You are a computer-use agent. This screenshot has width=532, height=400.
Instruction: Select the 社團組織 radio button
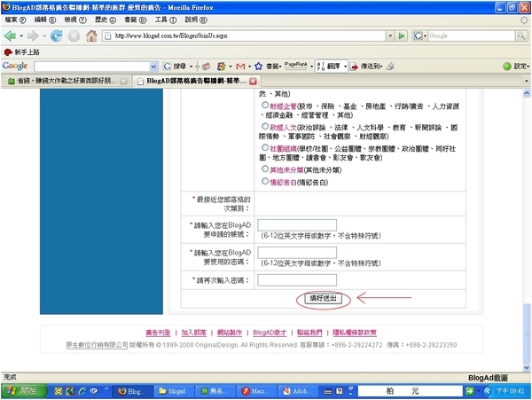click(265, 147)
